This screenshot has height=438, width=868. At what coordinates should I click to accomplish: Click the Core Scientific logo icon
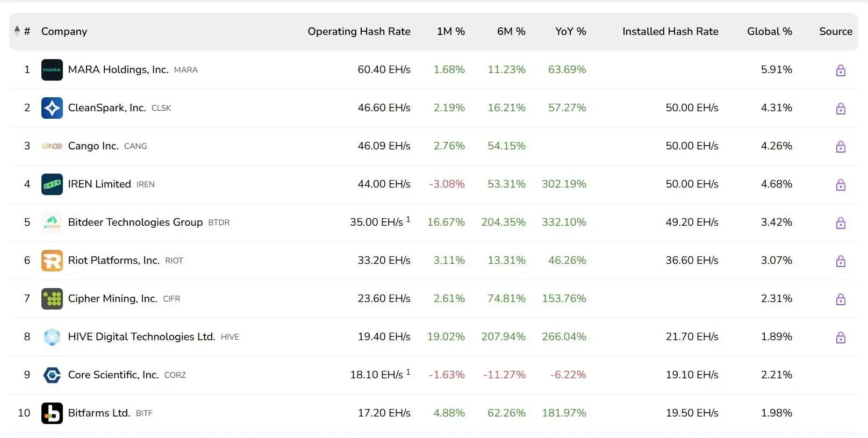(52, 375)
